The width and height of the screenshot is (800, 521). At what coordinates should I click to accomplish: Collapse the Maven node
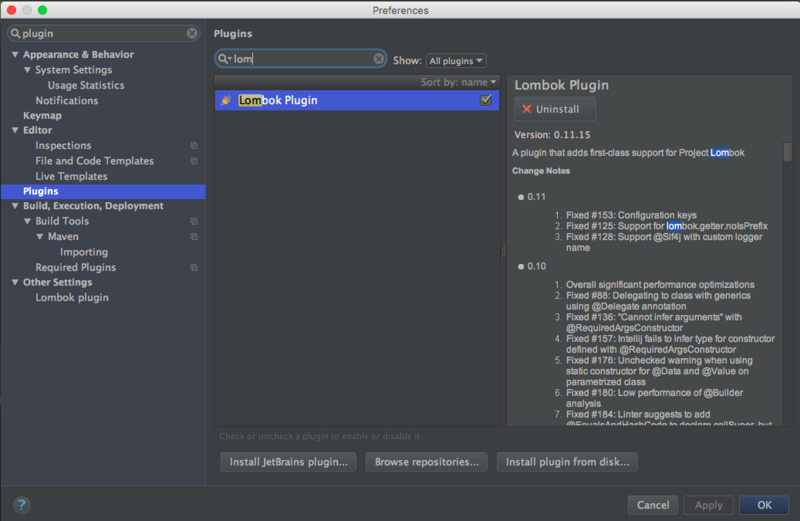[x=39, y=236]
